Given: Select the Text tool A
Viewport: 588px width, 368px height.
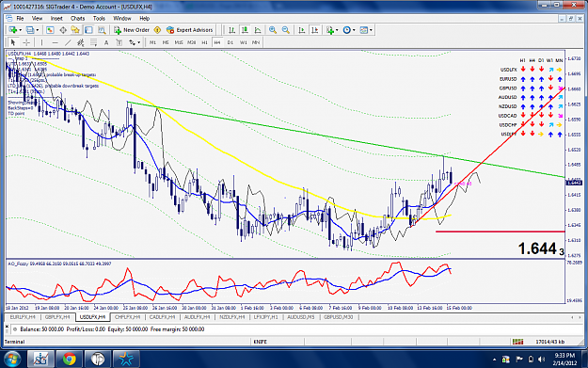Looking at the screenshot, I should (106, 42).
